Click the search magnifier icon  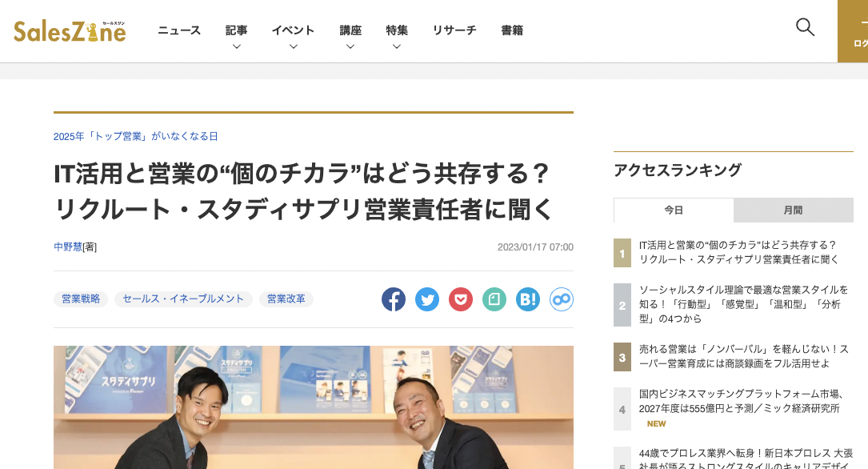point(805,27)
